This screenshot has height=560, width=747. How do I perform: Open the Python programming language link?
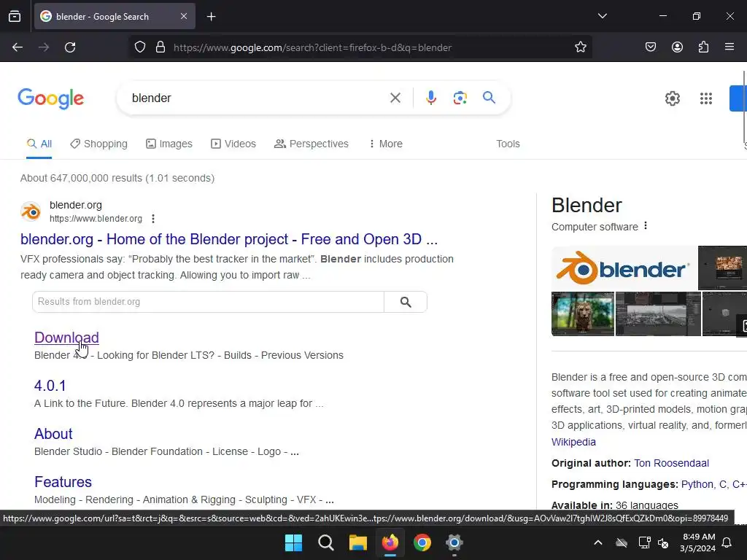point(697,484)
